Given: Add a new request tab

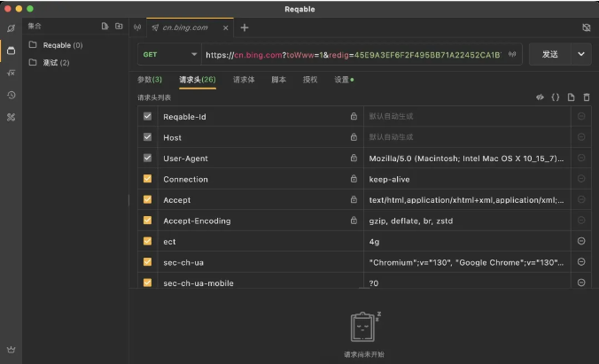Looking at the screenshot, I should pos(245,27).
